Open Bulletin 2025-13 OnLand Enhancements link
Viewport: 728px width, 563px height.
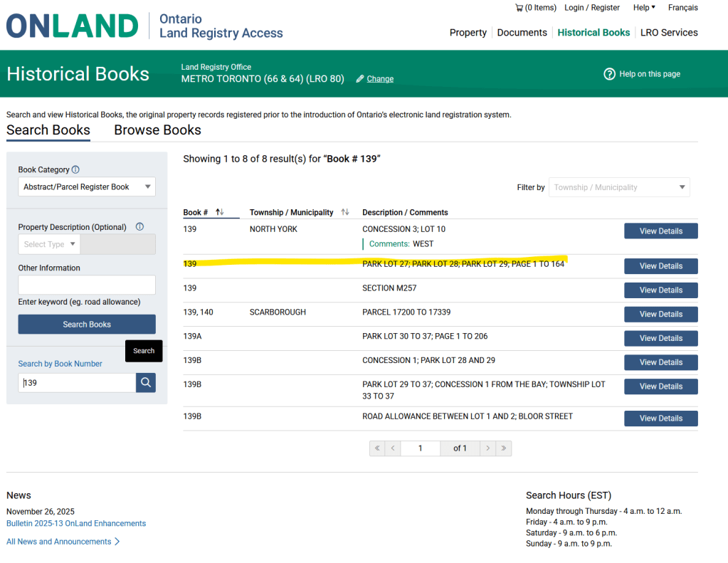click(x=76, y=524)
